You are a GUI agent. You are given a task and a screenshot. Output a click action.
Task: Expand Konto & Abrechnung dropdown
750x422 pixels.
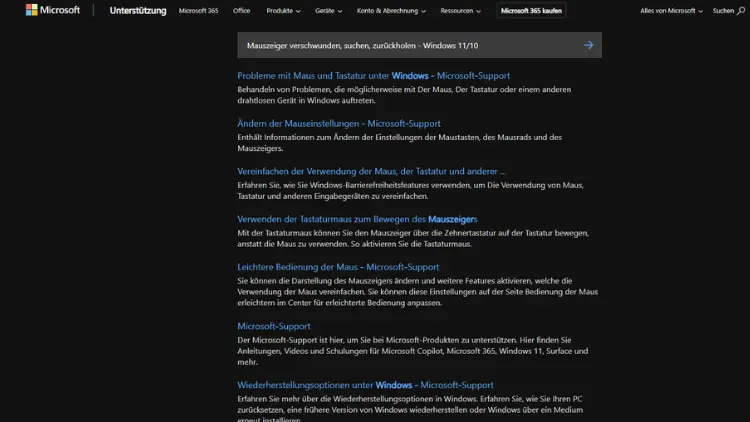391,11
